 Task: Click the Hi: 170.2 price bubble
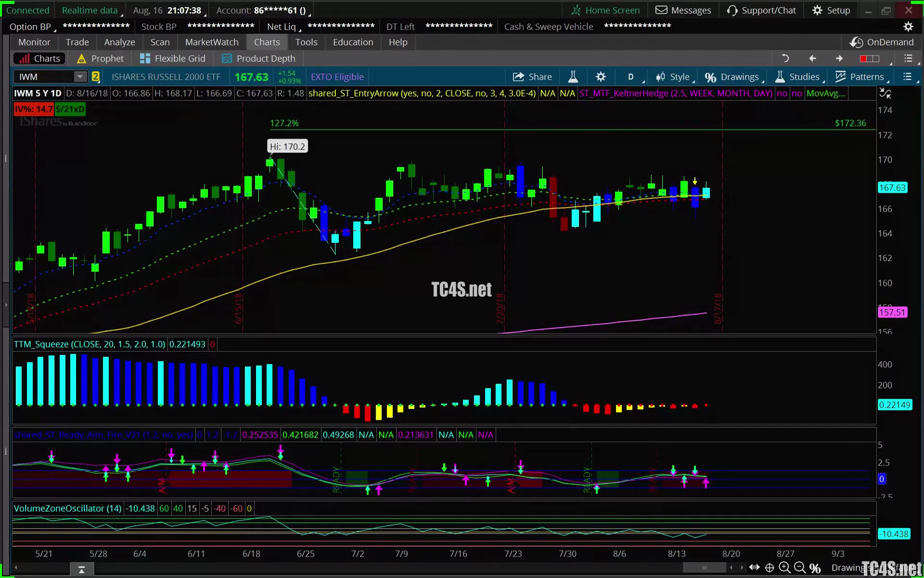click(287, 146)
